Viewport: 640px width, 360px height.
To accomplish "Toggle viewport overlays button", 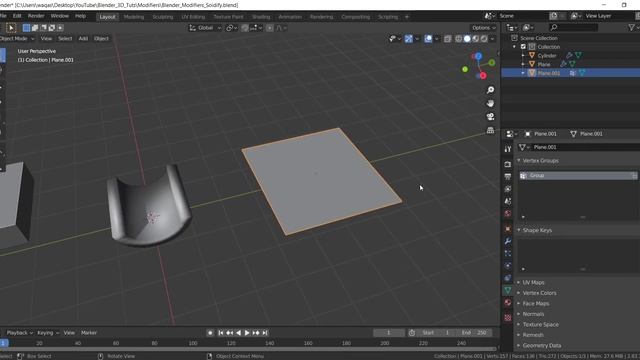I will pyautogui.click(x=428, y=39).
